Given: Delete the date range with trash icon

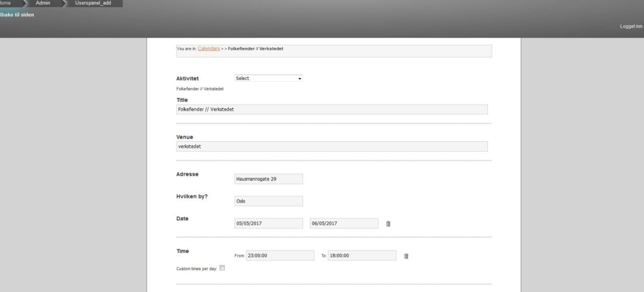Looking at the screenshot, I should (x=388, y=223).
